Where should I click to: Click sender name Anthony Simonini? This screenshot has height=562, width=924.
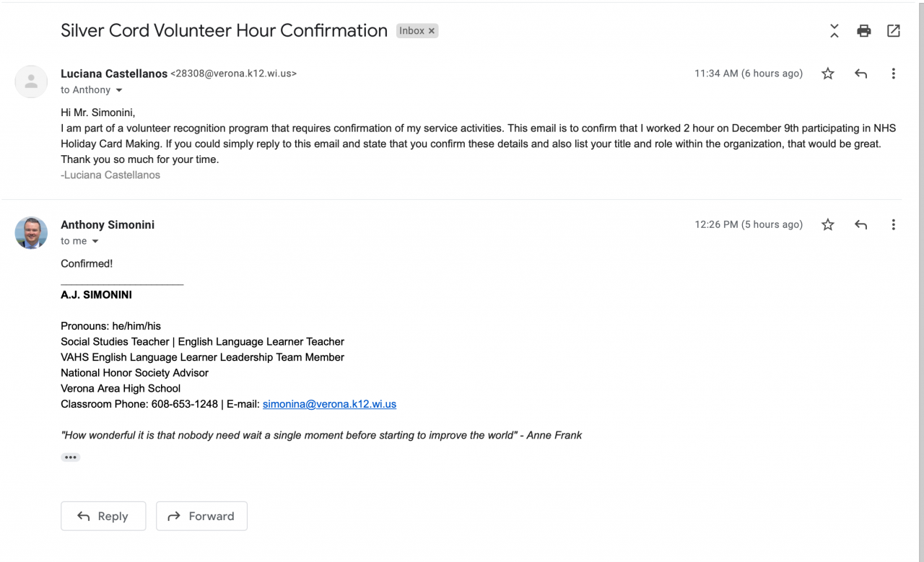[x=108, y=225]
